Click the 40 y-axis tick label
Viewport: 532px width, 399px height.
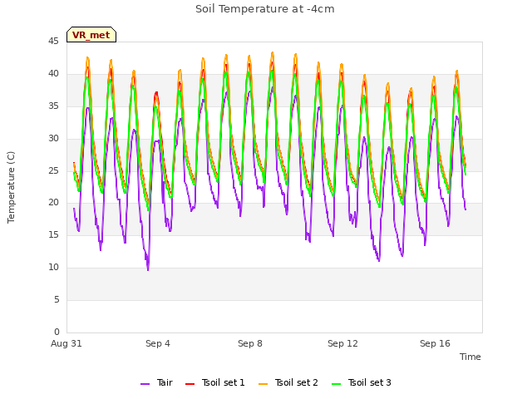coord(53,74)
